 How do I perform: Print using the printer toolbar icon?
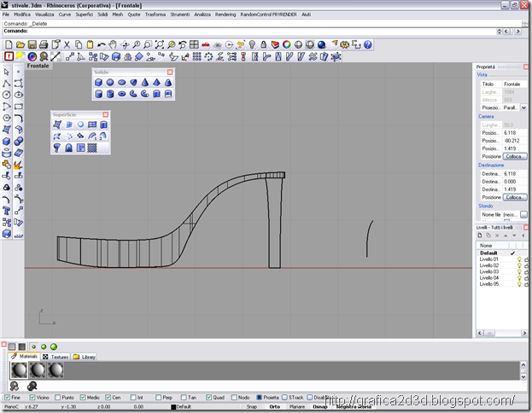pos(44,44)
